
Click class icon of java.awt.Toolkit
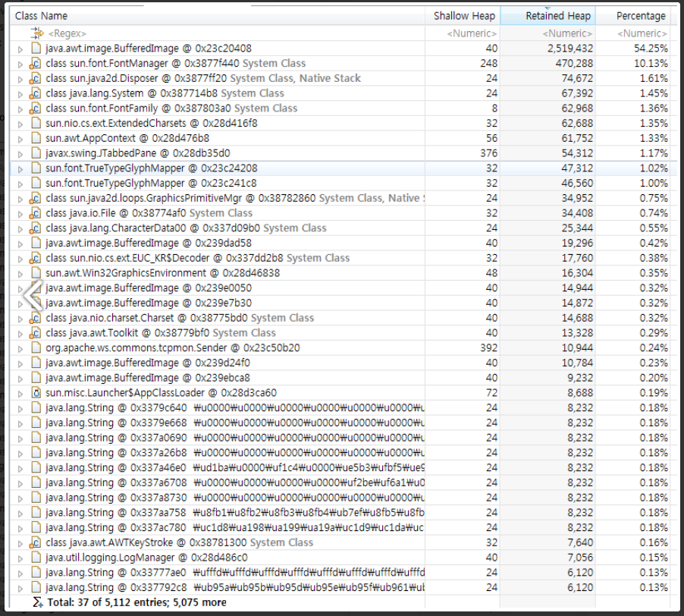pos(36,333)
